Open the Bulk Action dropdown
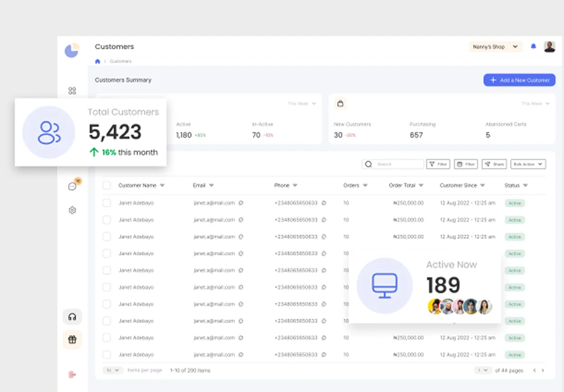The image size is (564, 392). (528, 164)
